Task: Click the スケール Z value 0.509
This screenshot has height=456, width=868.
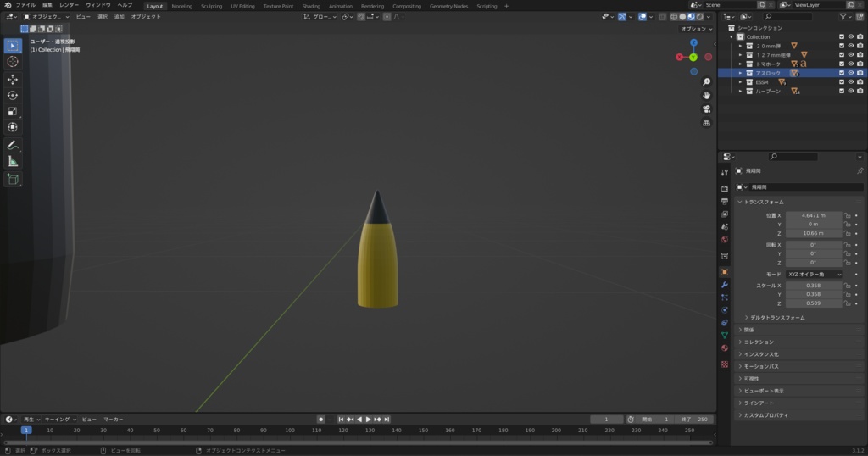Action: (814, 303)
